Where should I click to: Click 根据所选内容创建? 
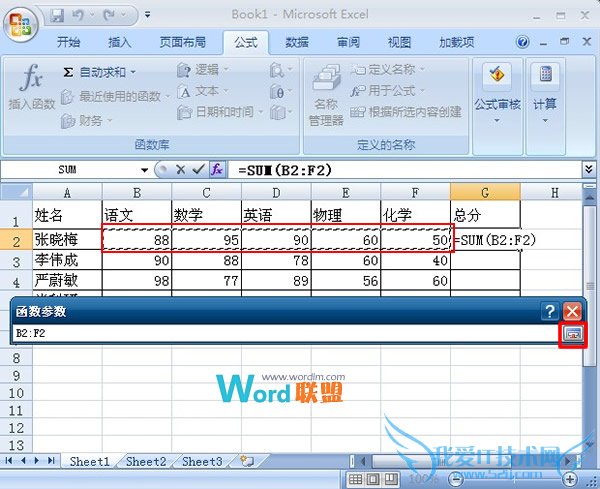[406, 112]
